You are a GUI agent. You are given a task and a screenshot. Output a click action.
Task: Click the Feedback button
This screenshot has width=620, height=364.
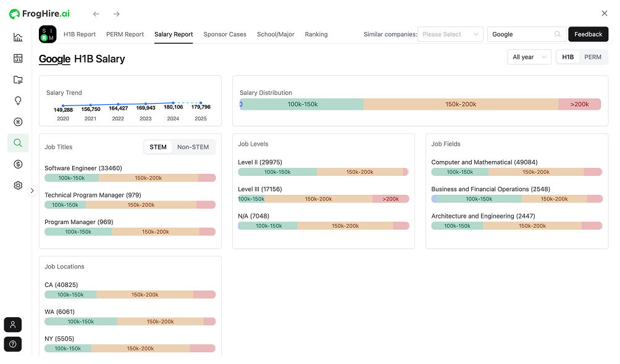click(588, 35)
